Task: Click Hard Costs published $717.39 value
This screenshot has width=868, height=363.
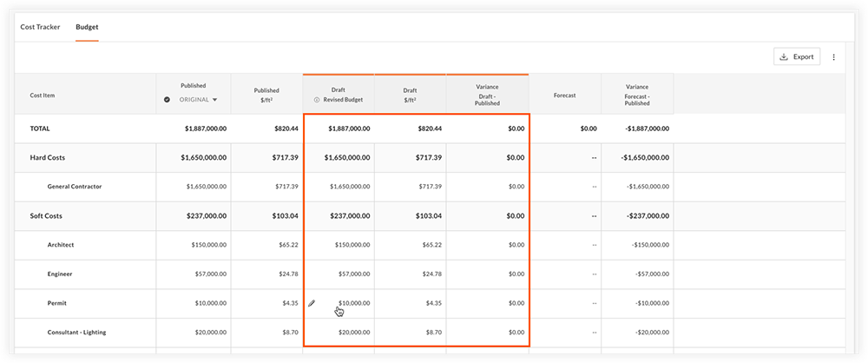Action: pos(286,158)
